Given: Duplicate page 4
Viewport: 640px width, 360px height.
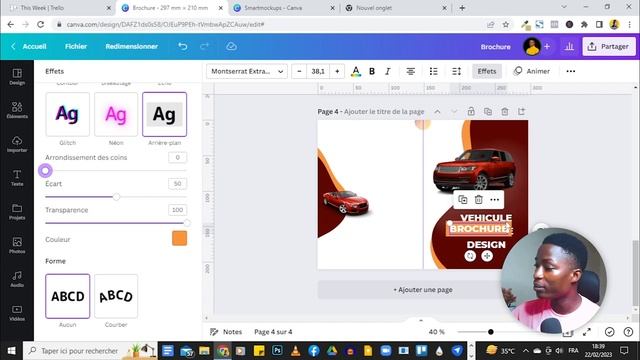Looking at the screenshot, I should (x=488, y=111).
